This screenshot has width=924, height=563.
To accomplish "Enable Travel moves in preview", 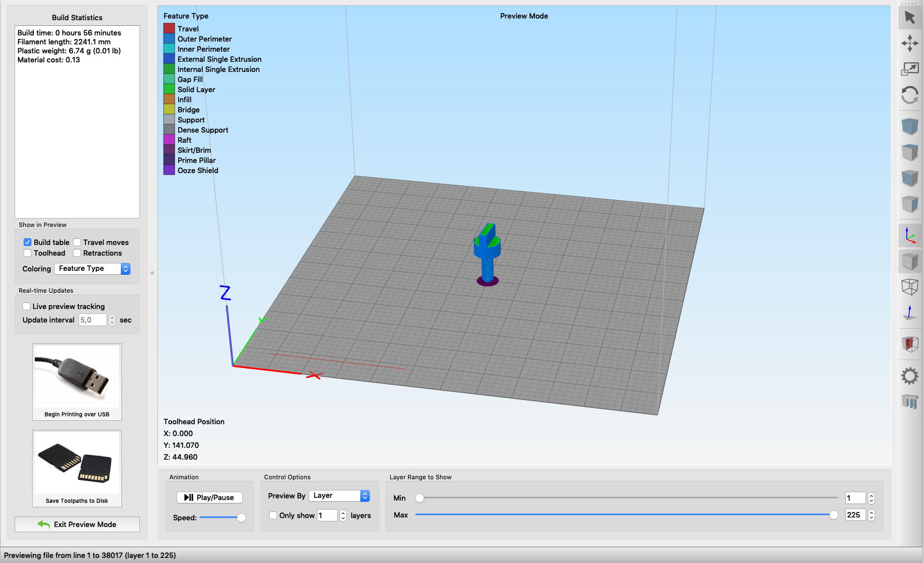I will [77, 242].
